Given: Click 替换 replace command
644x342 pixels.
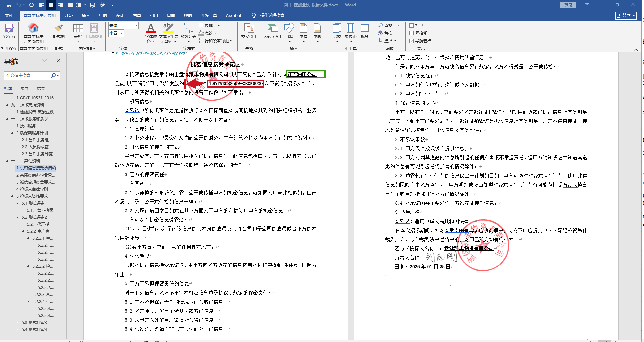Looking at the screenshot, I should 385,33.
